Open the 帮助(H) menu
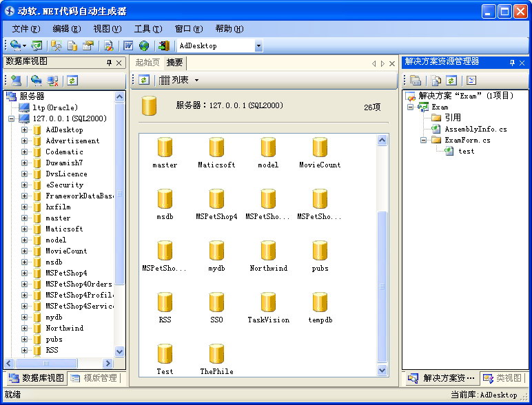Image resolution: width=532 pixels, height=405 pixels. point(229,29)
